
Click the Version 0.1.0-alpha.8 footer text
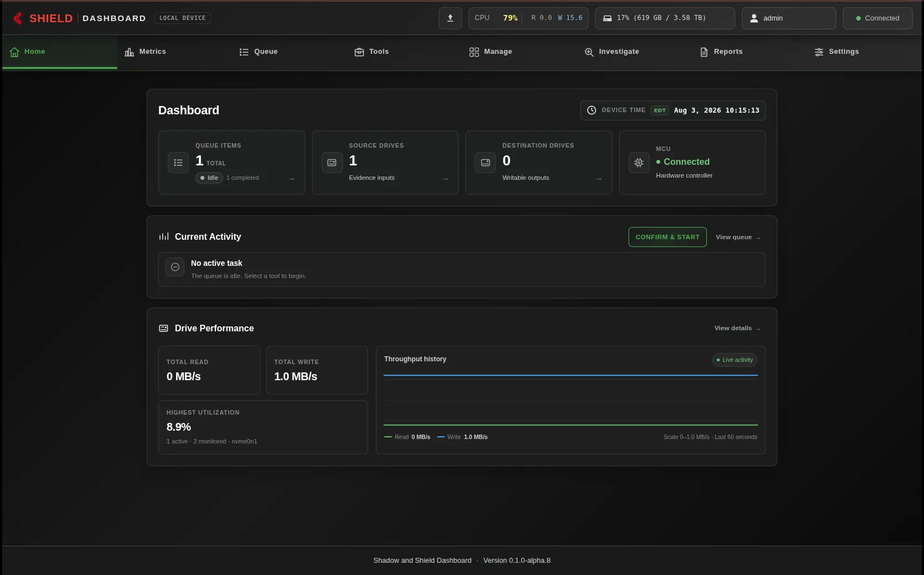coord(517,561)
